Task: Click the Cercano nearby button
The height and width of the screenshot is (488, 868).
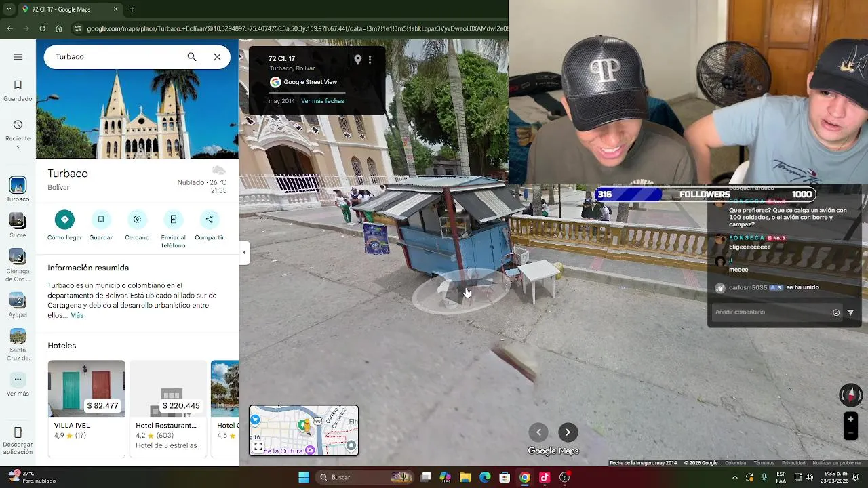Action: (137, 226)
